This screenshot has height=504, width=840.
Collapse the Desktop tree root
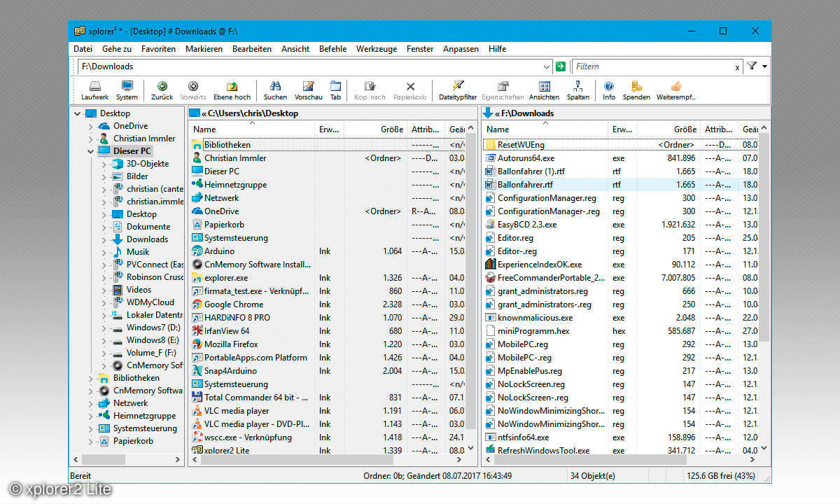point(77,113)
